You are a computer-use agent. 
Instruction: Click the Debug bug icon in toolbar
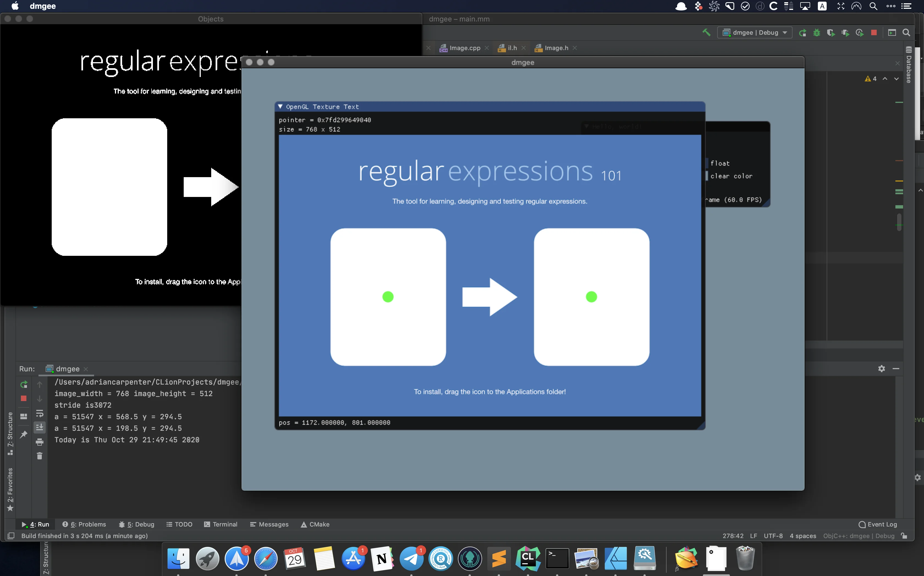816,33
